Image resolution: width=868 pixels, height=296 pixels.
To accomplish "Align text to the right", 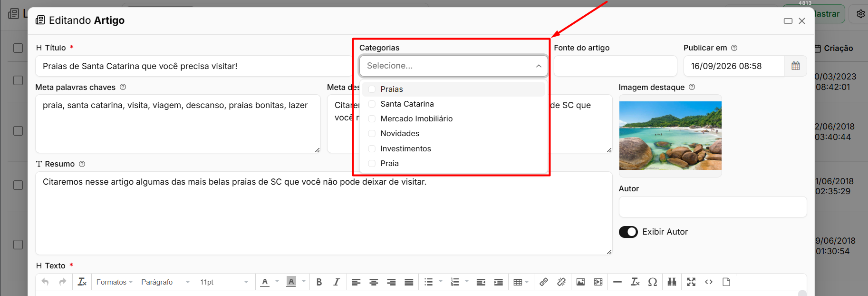I will pyautogui.click(x=391, y=282).
